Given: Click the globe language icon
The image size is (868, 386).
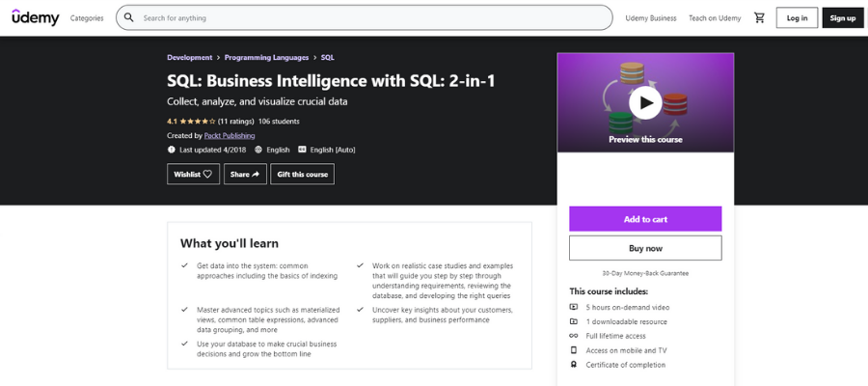Looking at the screenshot, I should point(258,150).
